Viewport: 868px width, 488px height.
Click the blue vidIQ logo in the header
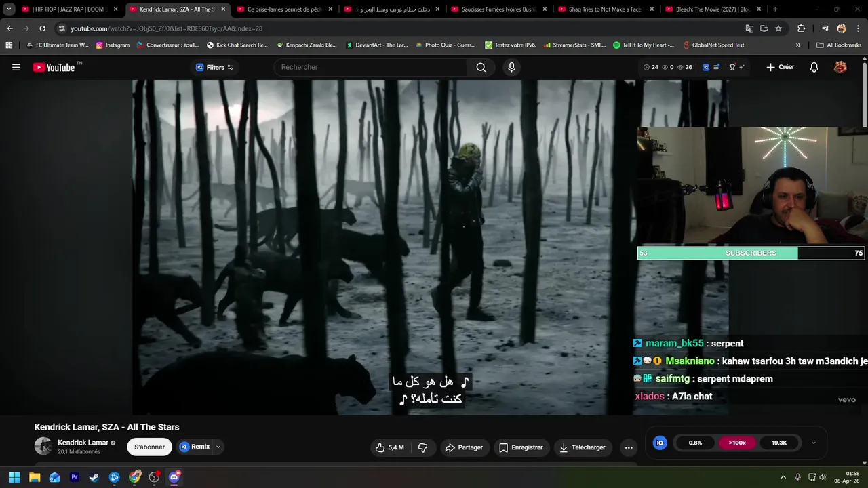point(706,67)
